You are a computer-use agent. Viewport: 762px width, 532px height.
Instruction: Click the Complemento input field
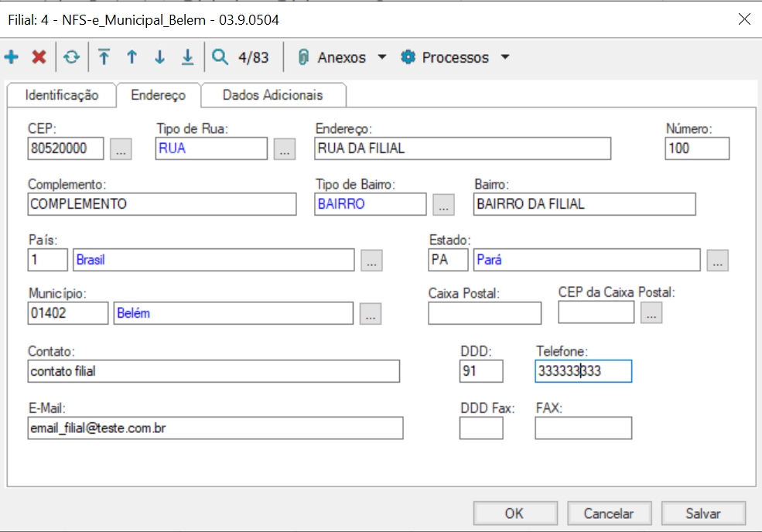[x=162, y=204]
